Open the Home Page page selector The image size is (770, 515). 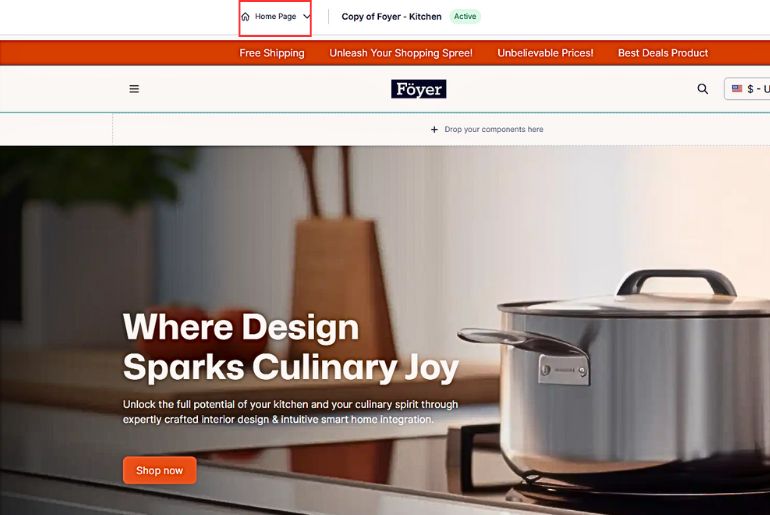pos(275,18)
